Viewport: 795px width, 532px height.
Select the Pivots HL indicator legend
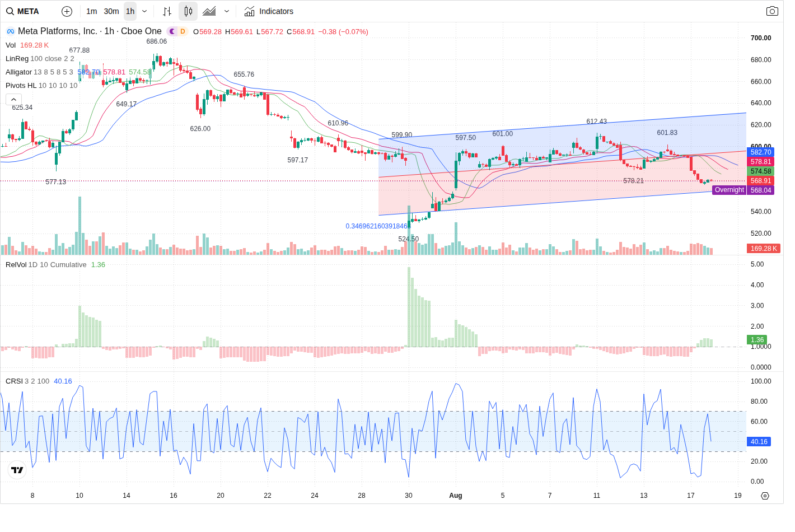[21, 86]
